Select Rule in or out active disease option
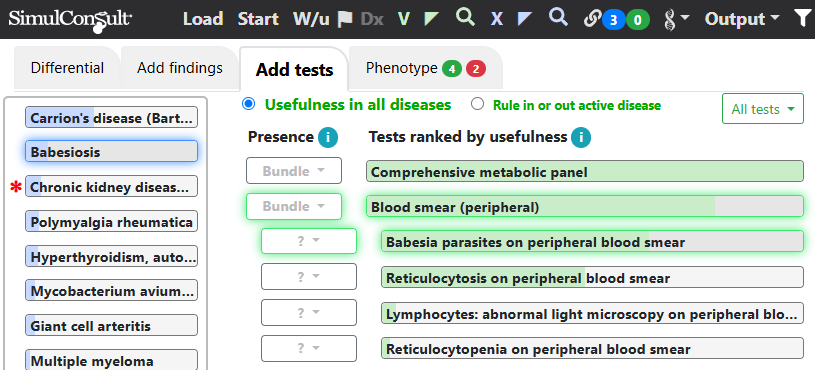This screenshot has height=370, width=815. [477, 104]
